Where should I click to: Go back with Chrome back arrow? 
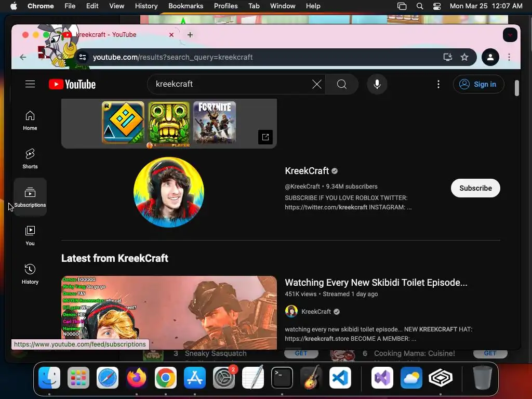[x=23, y=57]
